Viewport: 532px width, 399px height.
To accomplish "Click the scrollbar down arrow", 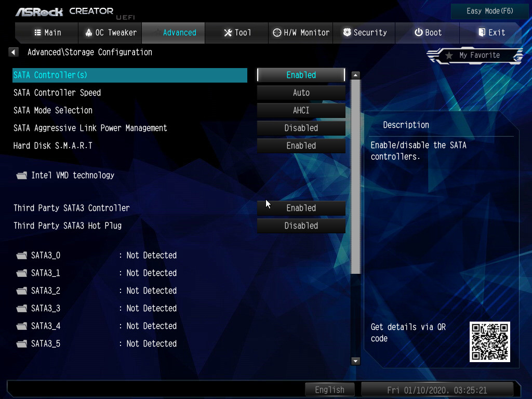I will tap(356, 361).
